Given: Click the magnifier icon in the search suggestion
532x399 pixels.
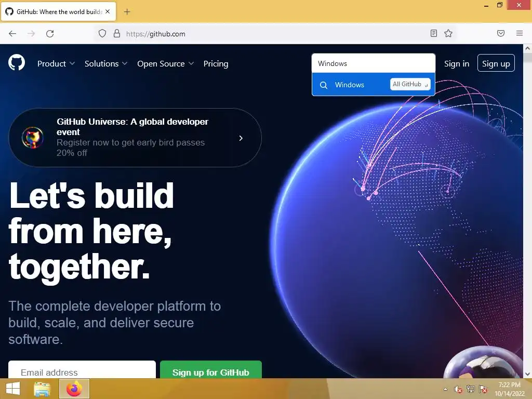Looking at the screenshot, I should [x=324, y=85].
